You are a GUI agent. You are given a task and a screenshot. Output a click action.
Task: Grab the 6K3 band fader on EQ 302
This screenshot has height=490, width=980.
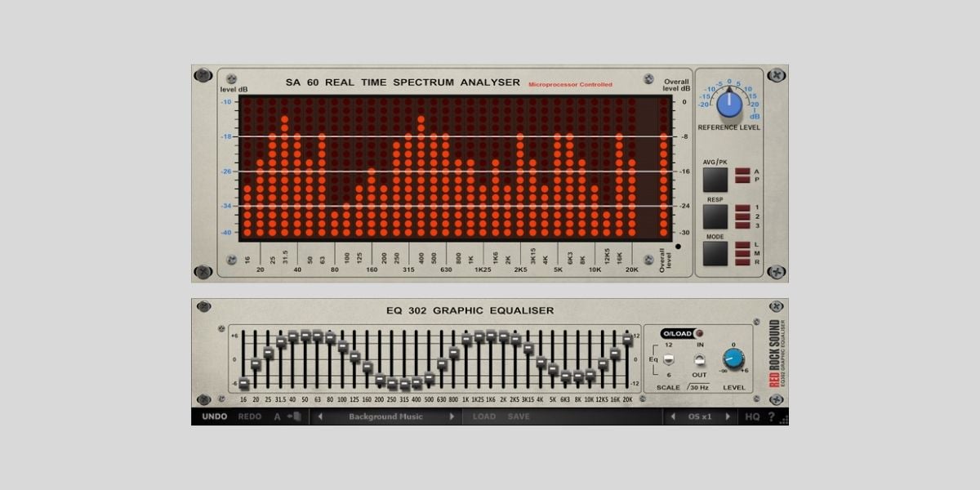coord(566,376)
